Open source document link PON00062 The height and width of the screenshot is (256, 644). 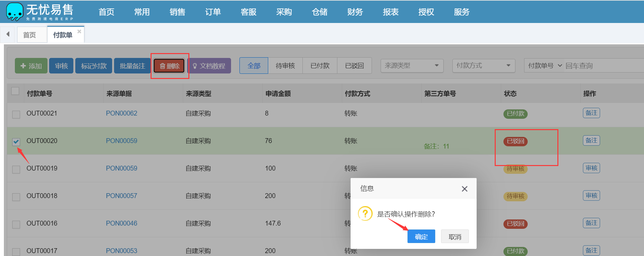[x=121, y=113]
